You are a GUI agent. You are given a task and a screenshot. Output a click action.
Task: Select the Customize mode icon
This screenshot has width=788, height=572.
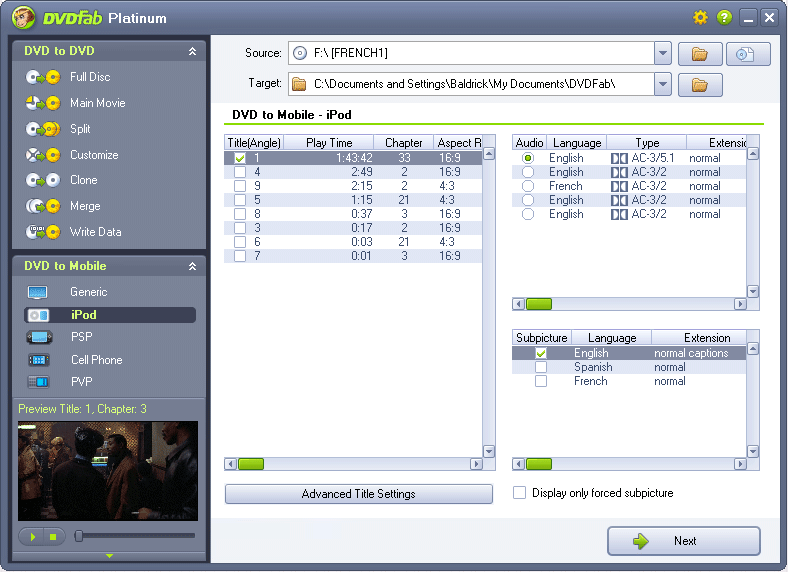click(x=43, y=155)
